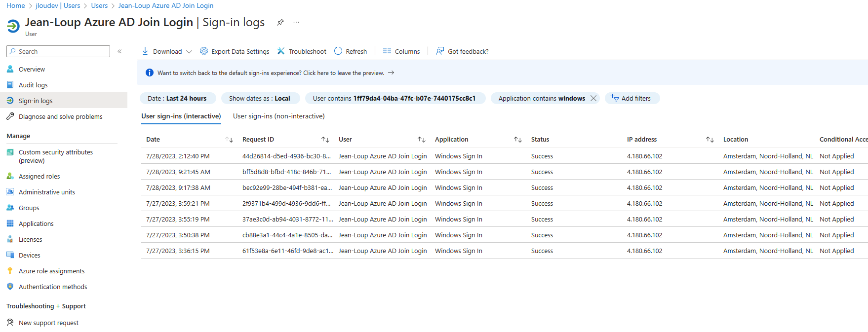Select request ID cb88e3a1-44c4-4a1e-8505-da...

coord(287,235)
